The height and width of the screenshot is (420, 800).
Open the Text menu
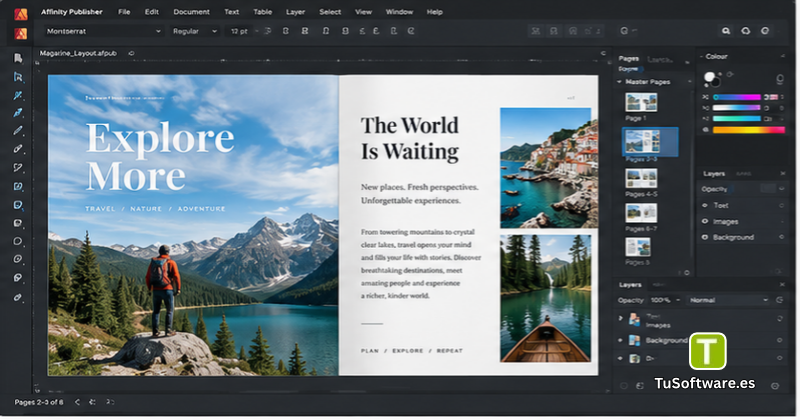232,12
